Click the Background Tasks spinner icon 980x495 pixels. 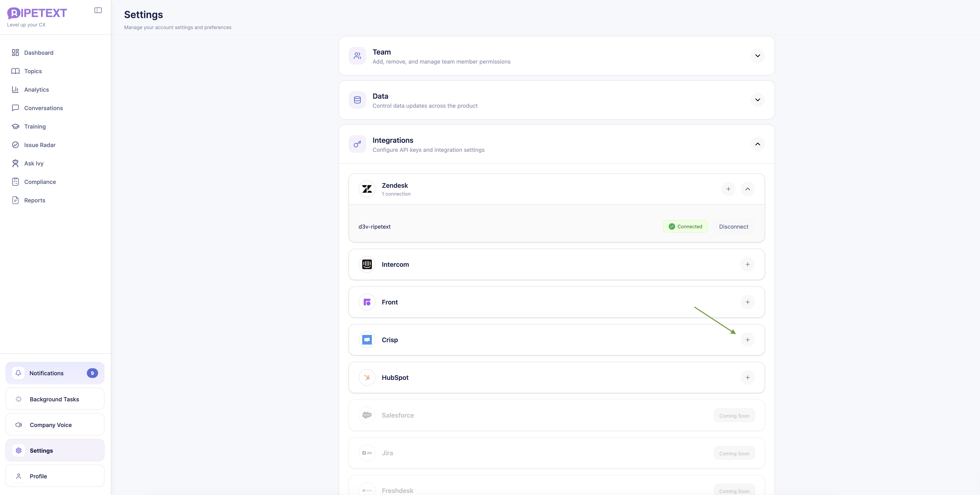click(19, 399)
